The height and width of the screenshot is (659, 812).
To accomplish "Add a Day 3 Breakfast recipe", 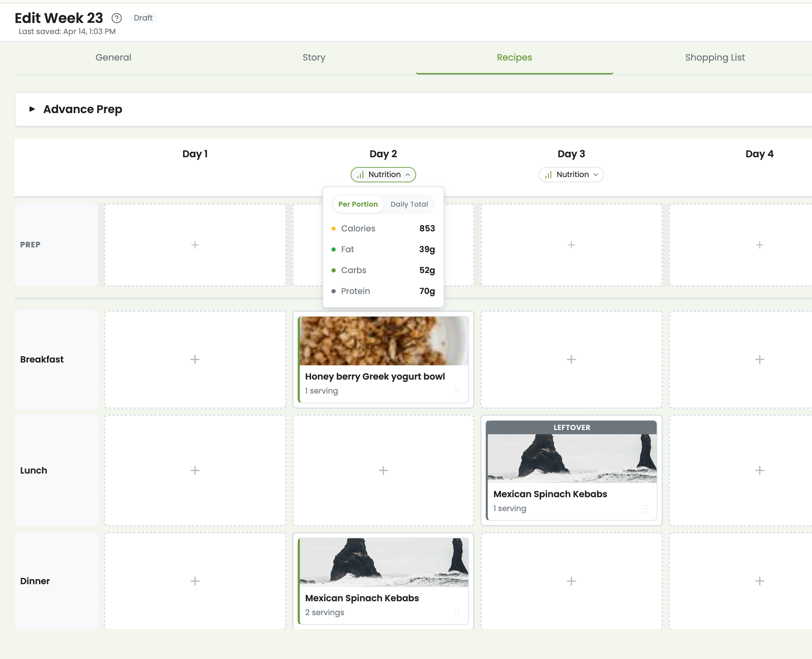I will pos(571,359).
